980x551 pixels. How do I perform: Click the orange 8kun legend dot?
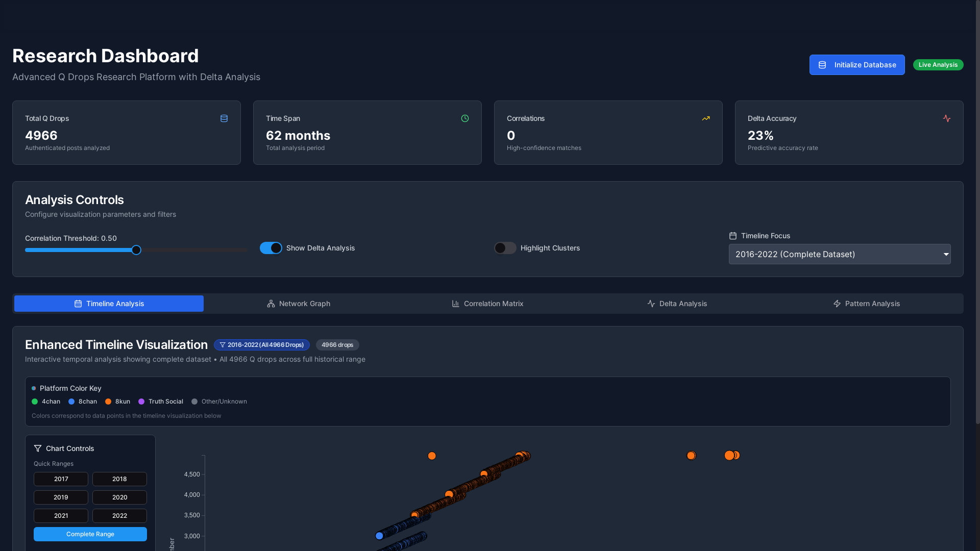pyautogui.click(x=108, y=402)
